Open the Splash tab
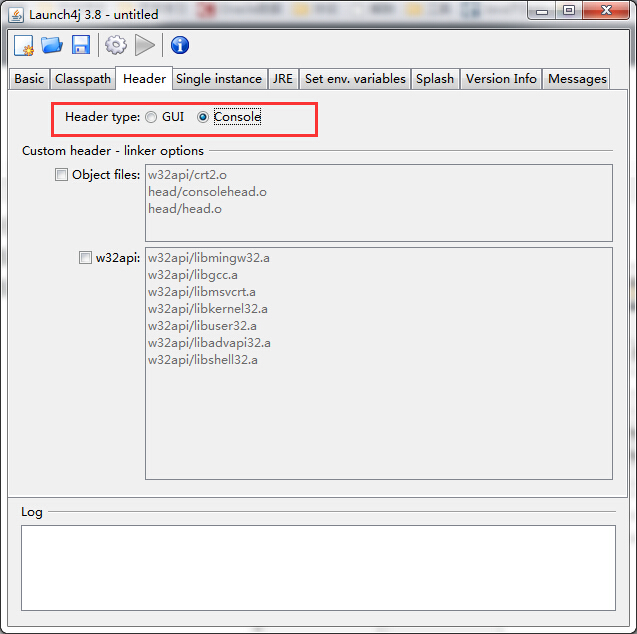This screenshot has width=637, height=634. click(x=435, y=78)
